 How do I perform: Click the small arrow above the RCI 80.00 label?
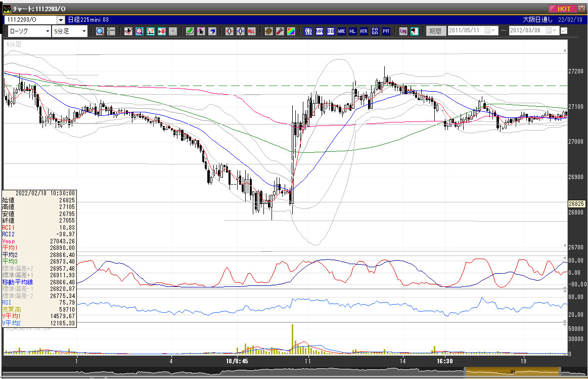[565, 258]
